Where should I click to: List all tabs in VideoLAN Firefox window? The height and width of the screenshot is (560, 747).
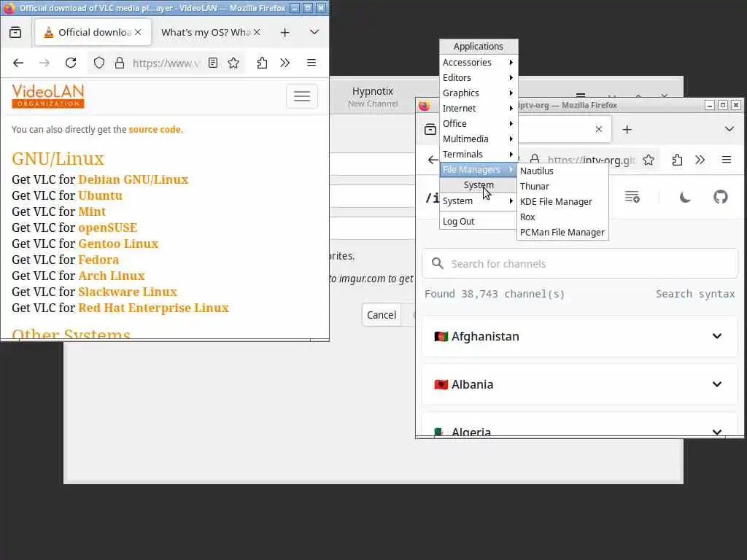click(314, 32)
